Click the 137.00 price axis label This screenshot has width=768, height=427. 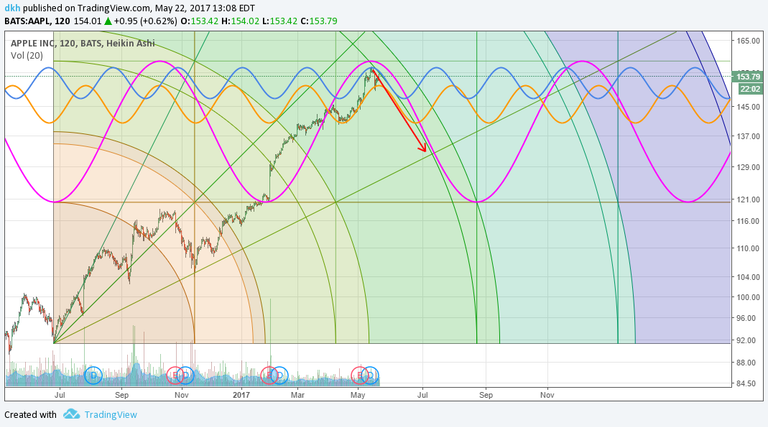point(748,136)
